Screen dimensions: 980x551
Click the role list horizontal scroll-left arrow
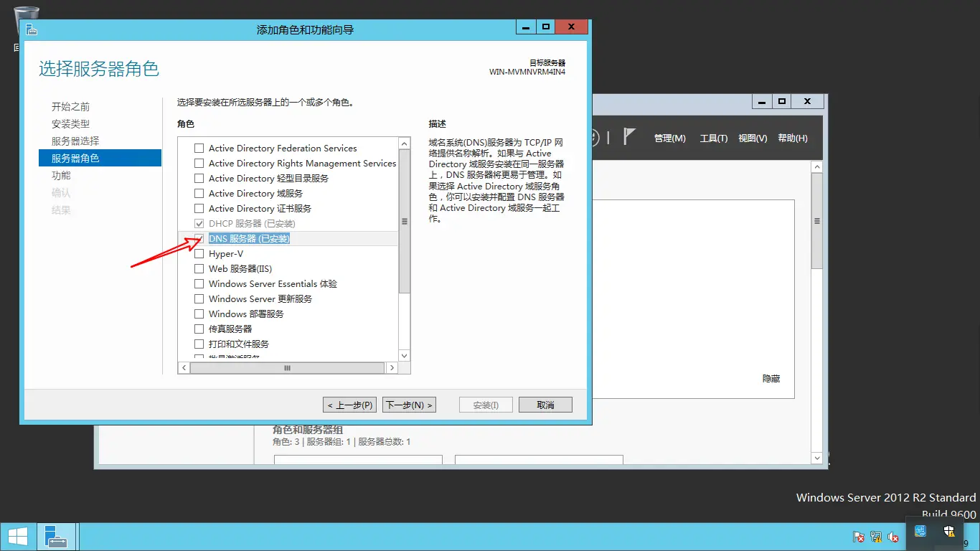tap(184, 367)
